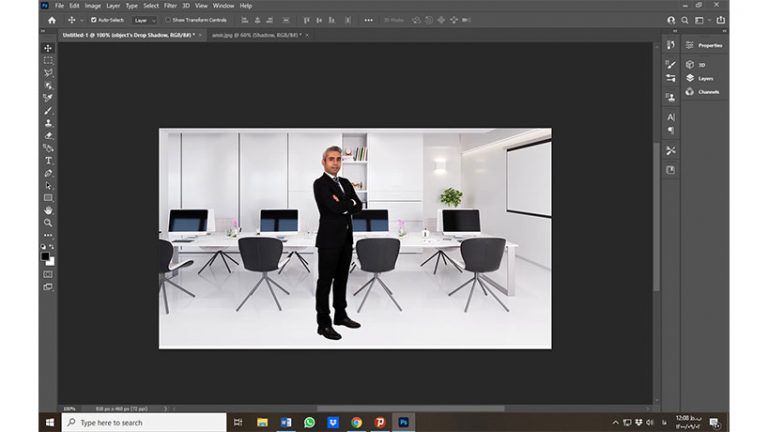Viewport: 768px width, 432px height.
Task: Open the Properties panel
Action: pyautogui.click(x=704, y=45)
